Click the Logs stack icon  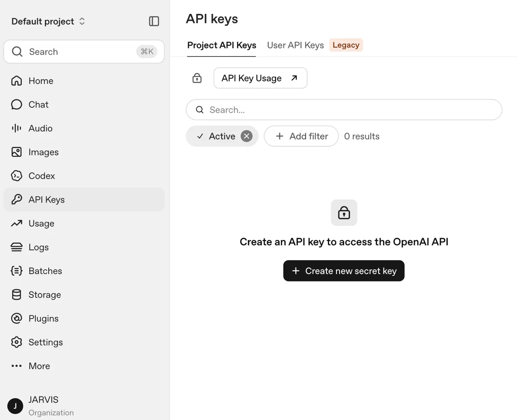point(16,247)
